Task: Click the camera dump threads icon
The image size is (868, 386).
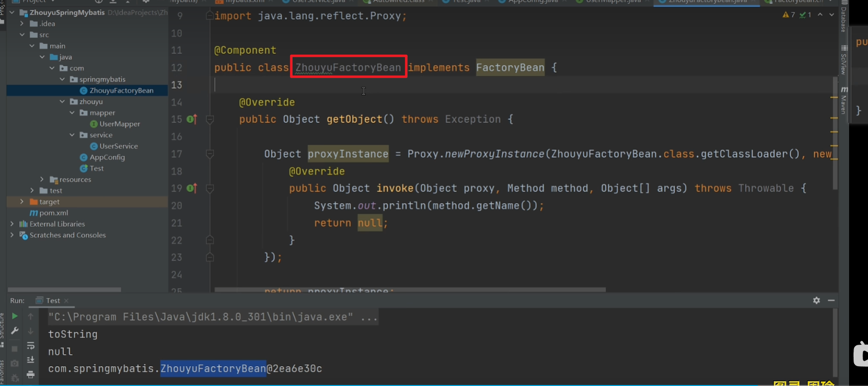Action: [14, 363]
